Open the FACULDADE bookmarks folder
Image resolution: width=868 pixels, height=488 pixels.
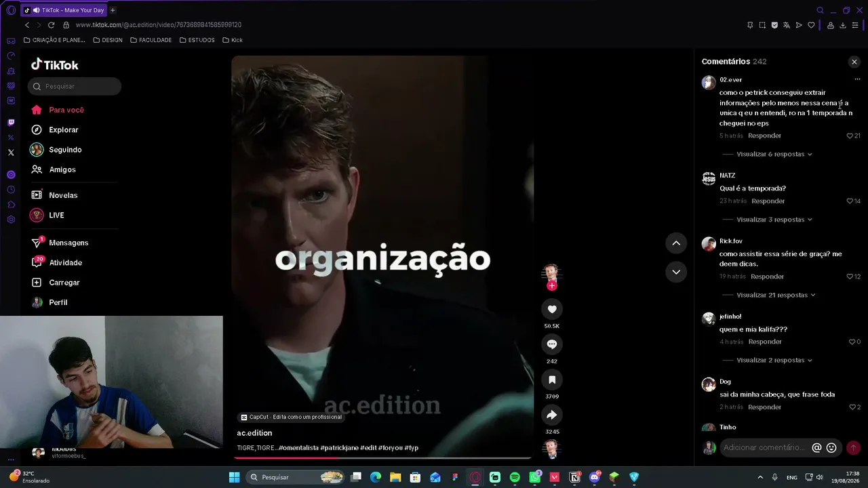(x=151, y=40)
